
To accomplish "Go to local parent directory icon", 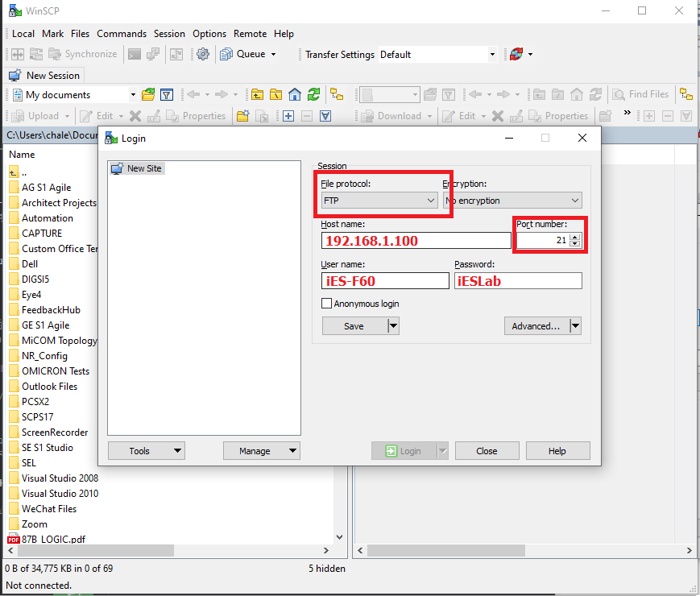I will click(x=257, y=94).
